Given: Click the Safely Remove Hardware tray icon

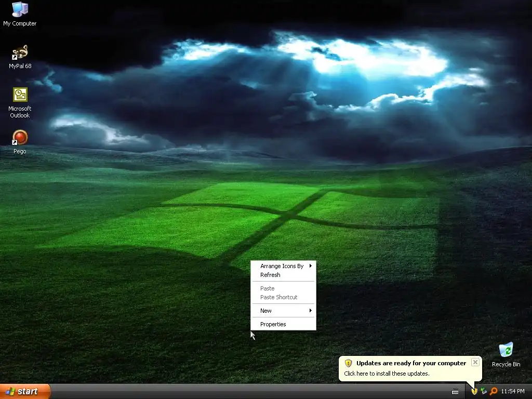Looking at the screenshot, I should click(x=484, y=391).
